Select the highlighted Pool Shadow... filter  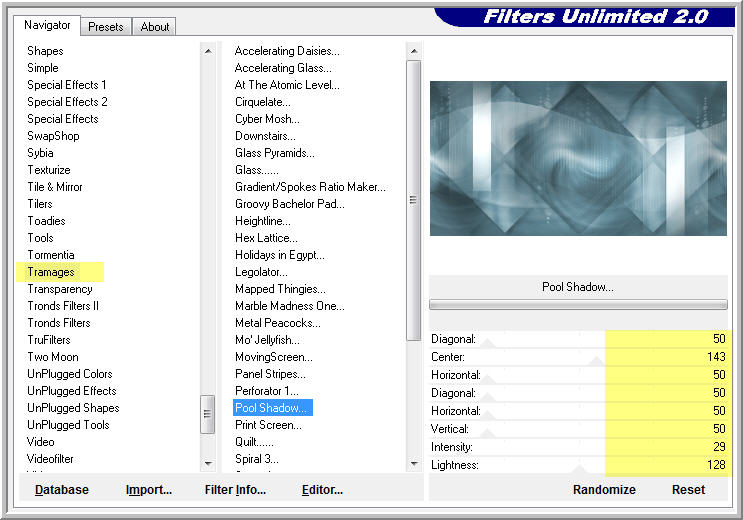(x=272, y=408)
